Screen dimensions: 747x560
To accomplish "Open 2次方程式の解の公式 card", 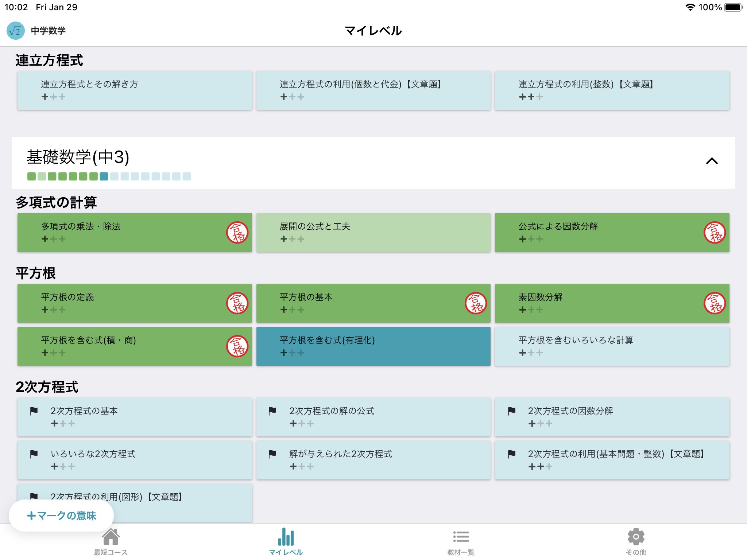I will [373, 417].
